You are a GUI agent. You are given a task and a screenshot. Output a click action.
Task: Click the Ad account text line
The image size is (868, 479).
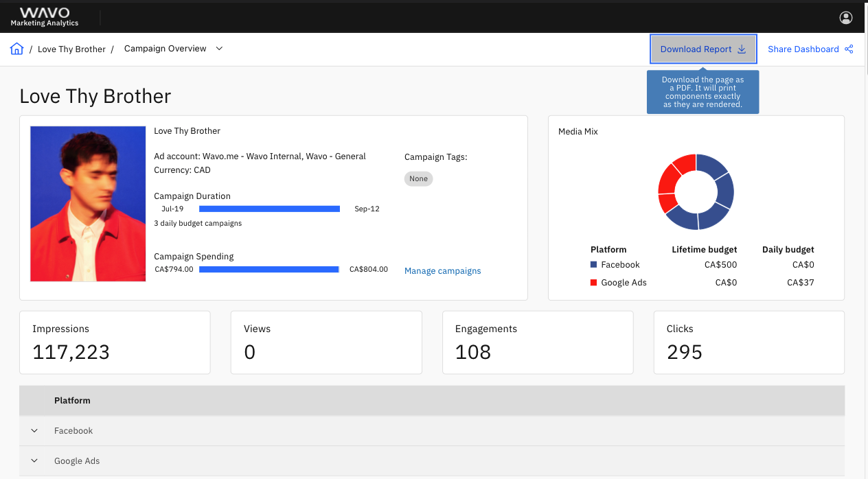(260, 156)
